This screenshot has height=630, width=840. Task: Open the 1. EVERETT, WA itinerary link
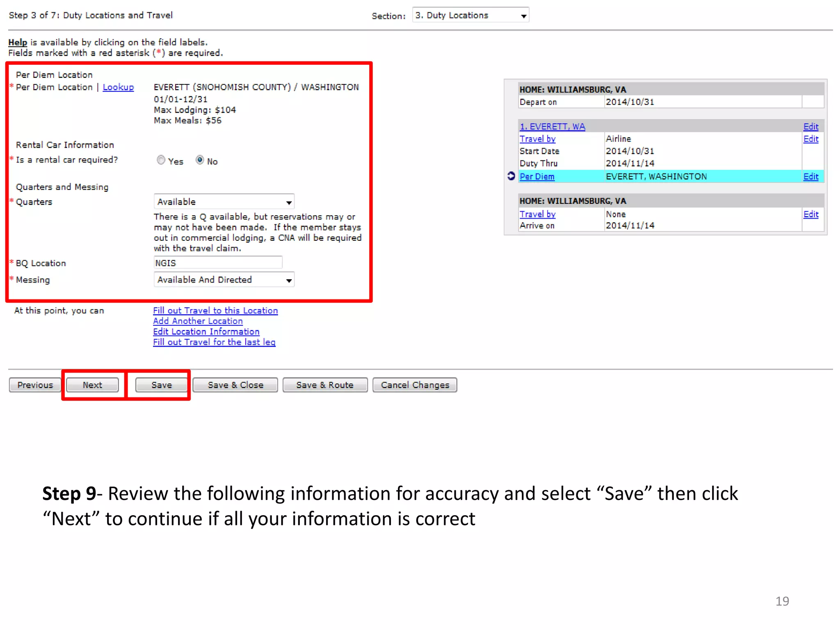[x=552, y=127]
